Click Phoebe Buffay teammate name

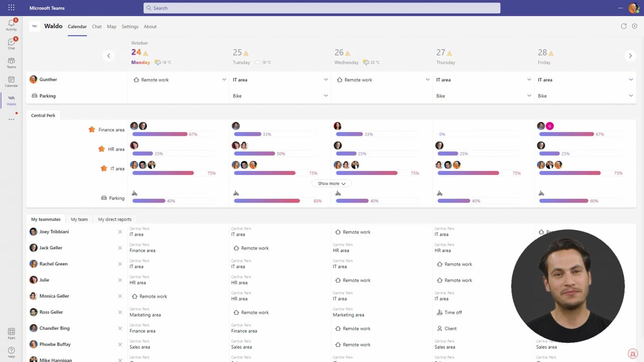click(55, 344)
